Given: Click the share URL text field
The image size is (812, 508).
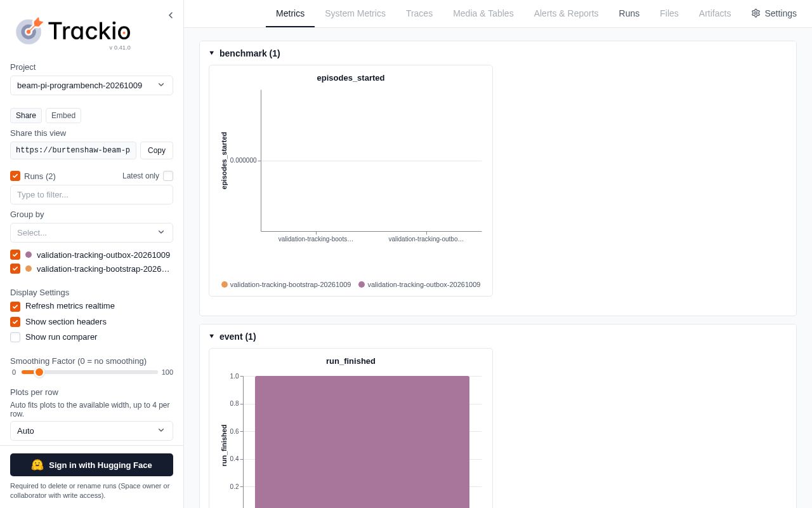Looking at the screenshot, I should [x=73, y=150].
